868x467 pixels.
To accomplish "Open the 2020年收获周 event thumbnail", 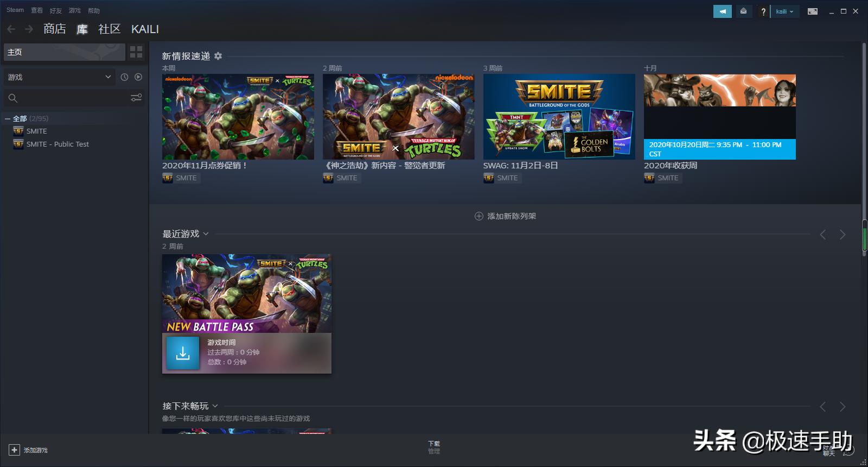I will click(720, 117).
